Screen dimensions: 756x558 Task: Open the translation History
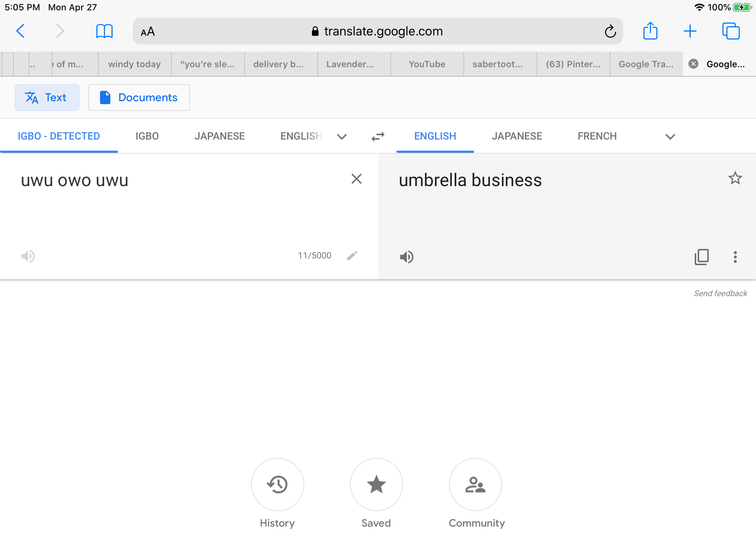tap(277, 484)
